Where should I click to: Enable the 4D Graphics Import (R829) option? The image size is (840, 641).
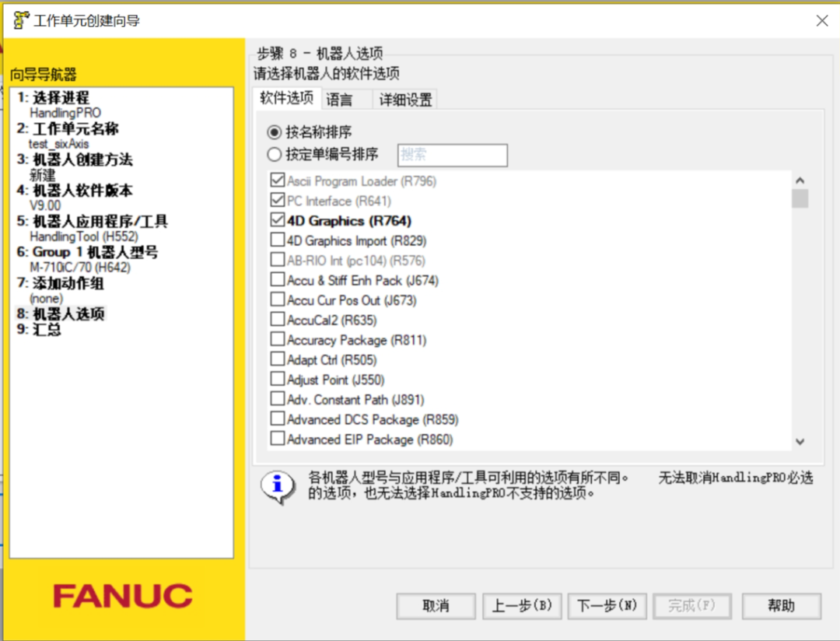tap(277, 240)
